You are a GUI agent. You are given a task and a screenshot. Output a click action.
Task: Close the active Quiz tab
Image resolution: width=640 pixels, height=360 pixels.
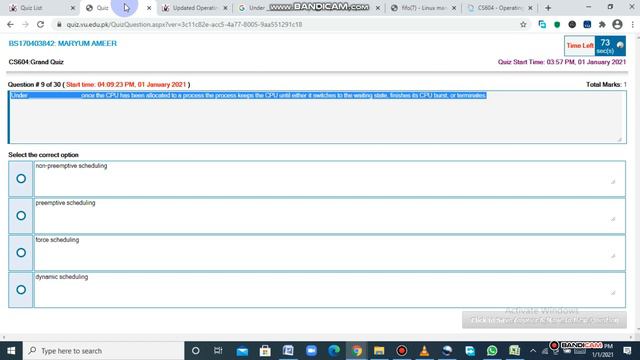coord(149,8)
